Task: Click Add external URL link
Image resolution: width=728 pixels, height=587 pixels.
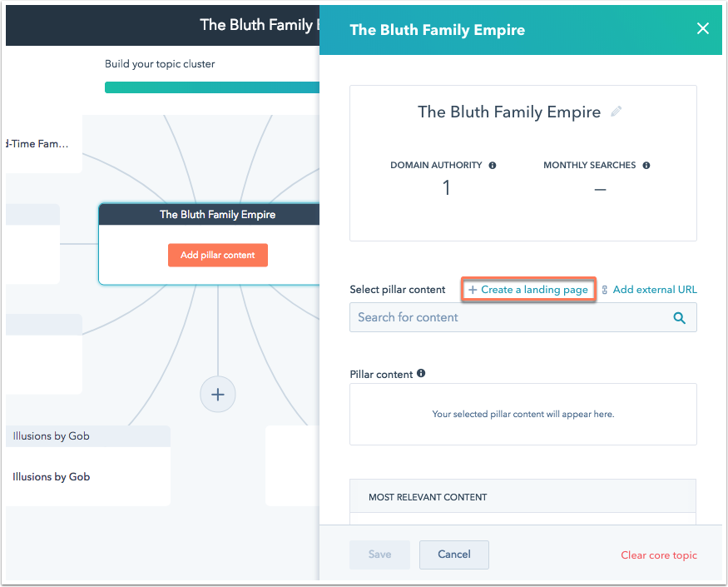Action: point(649,290)
